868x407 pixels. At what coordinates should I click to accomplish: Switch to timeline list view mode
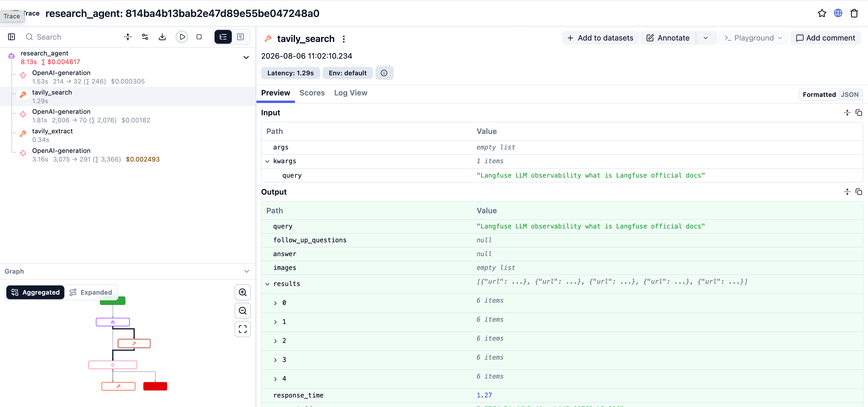click(241, 37)
